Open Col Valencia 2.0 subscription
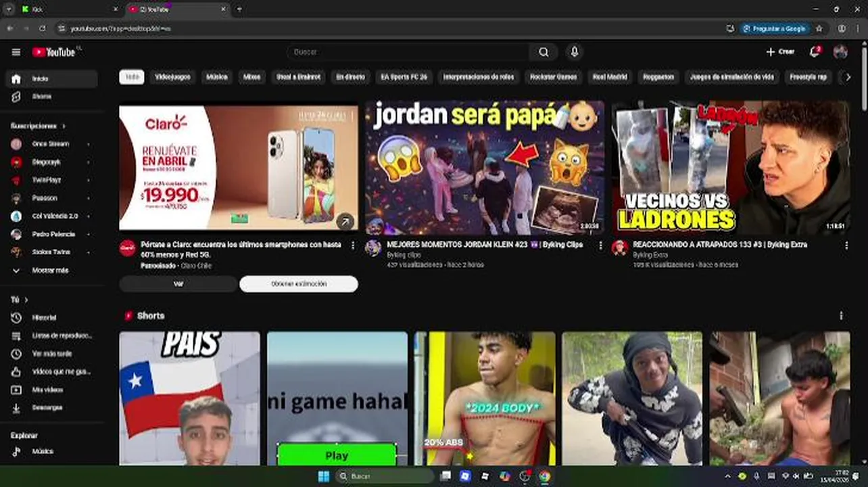The width and height of the screenshot is (868, 487). pos(51,216)
